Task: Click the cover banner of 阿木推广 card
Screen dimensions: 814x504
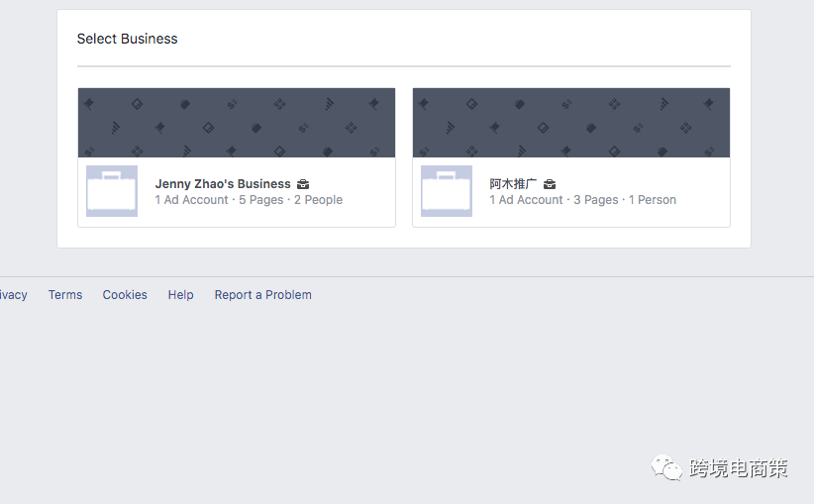Action: (571, 123)
